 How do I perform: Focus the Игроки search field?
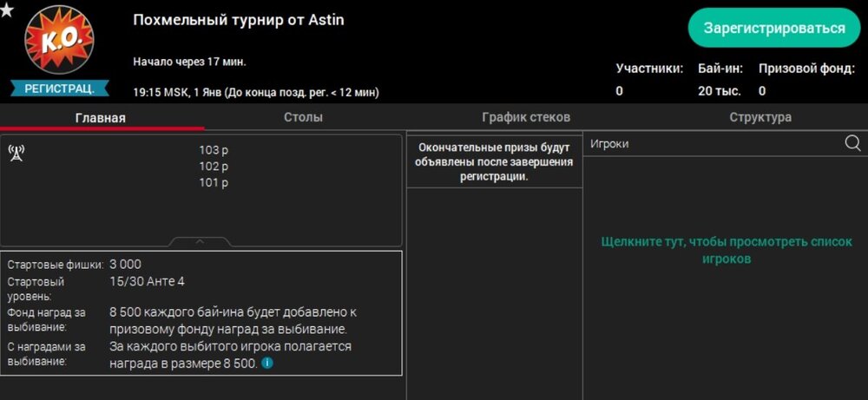712,144
